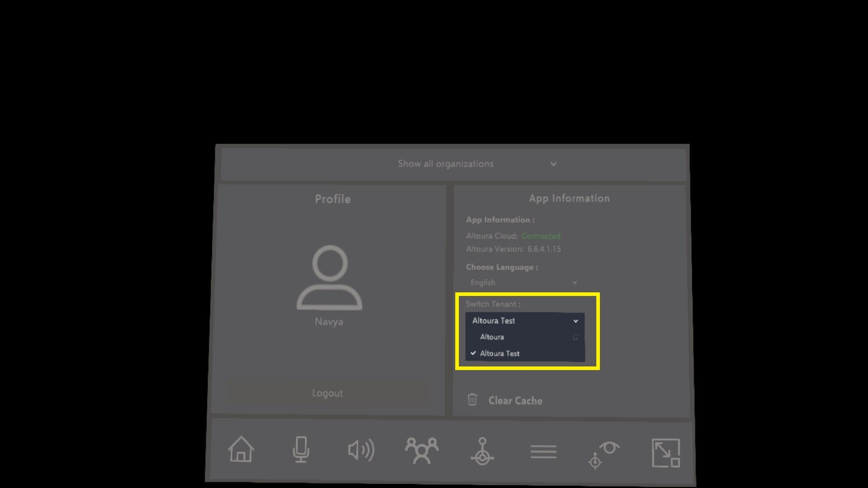Image resolution: width=868 pixels, height=488 pixels.
Task: Open the English language dropdown
Action: point(524,282)
